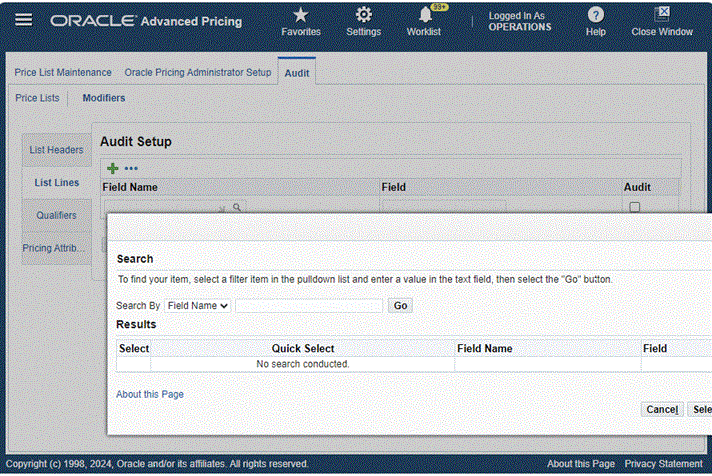The height and width of the screenshot is (476, 712).
Task: Add a row with green plus icon
Action: point(113,169)
